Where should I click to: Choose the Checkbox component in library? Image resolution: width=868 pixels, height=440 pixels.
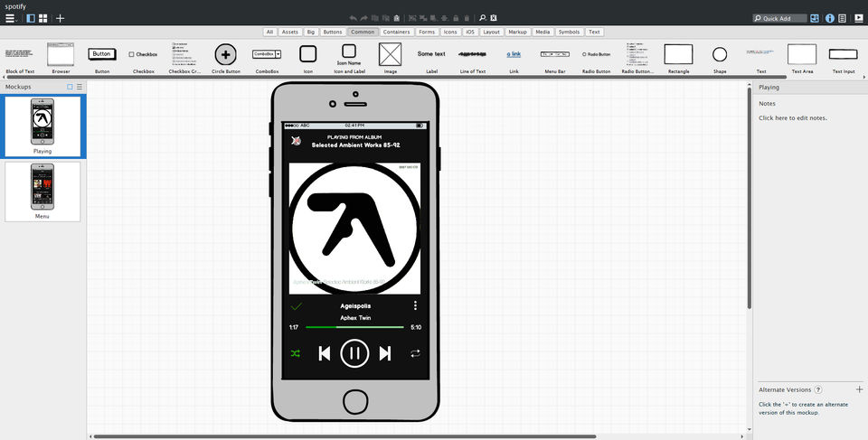(x=143, y=54)
